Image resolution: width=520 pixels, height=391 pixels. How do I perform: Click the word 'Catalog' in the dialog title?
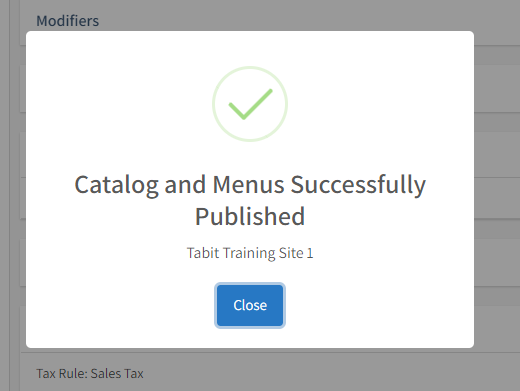[x=116, y=185]
